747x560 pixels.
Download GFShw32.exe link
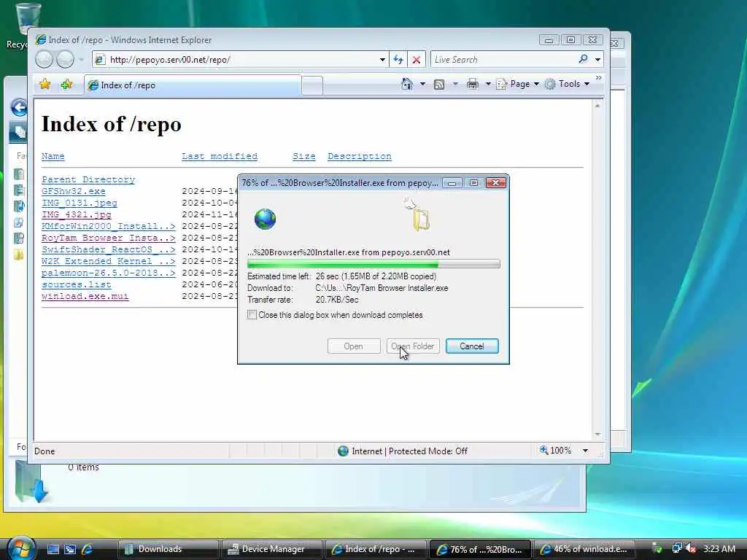pos(74,191)
